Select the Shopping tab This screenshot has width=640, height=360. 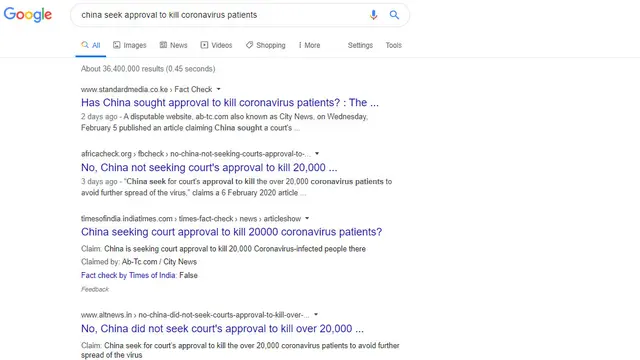[265, 45]
